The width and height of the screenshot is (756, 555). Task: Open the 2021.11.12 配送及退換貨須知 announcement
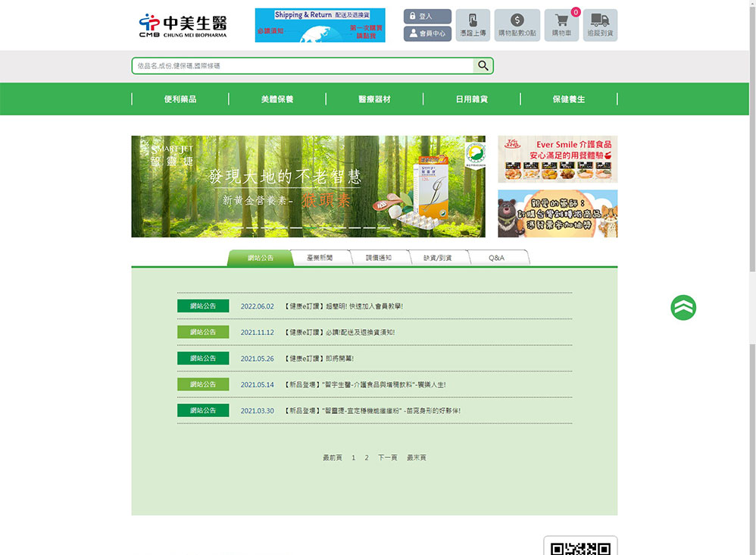pos(340,332)
